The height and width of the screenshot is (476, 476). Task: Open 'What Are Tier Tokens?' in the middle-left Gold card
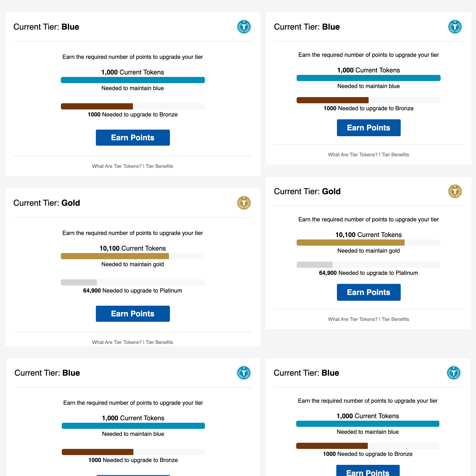[117, 342]
